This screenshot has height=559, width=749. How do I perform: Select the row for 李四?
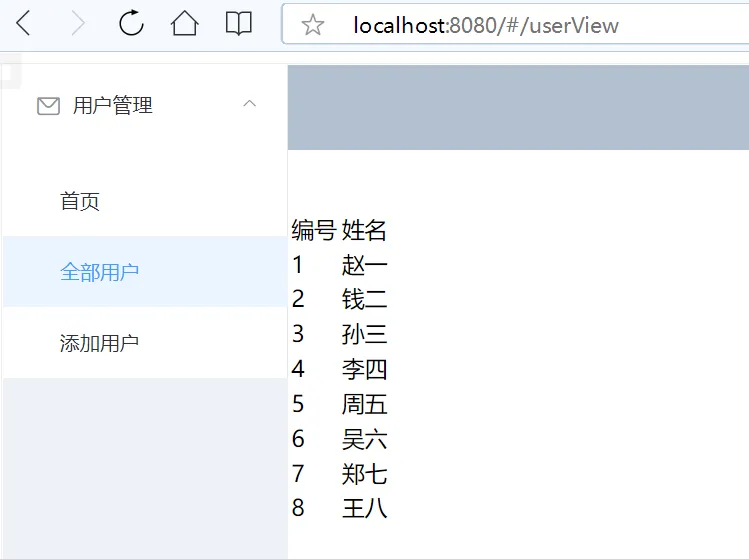tap(340, 369)
